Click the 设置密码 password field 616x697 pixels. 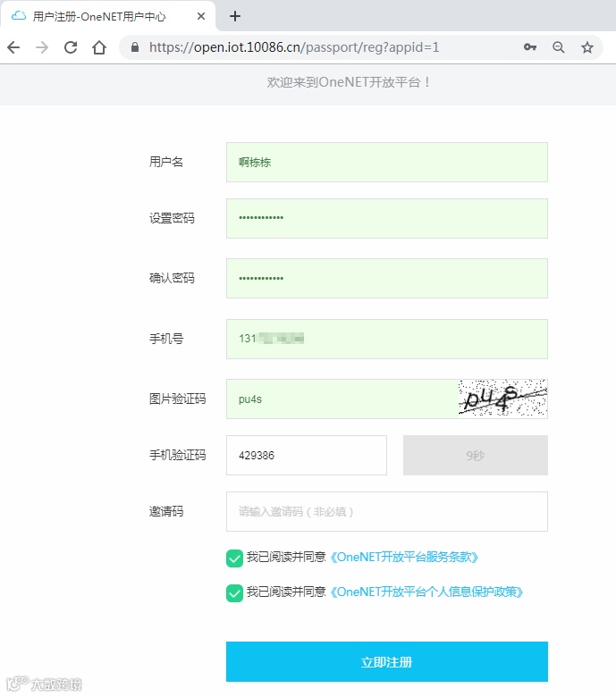point(387,218)
